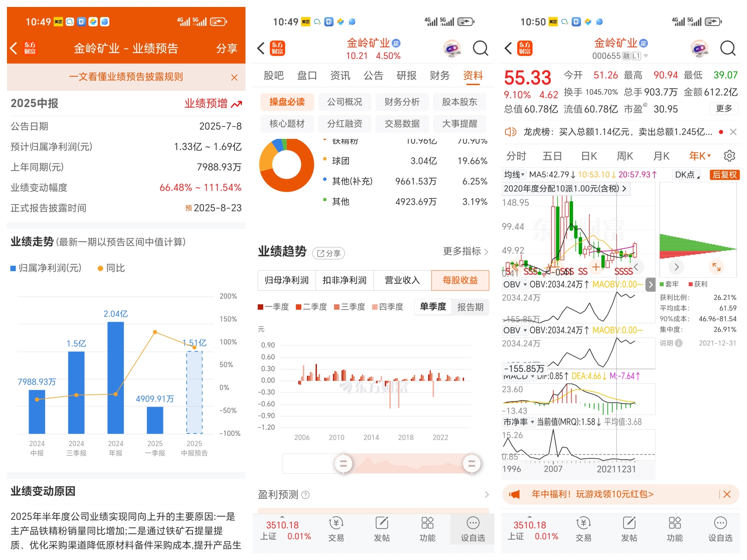
Task: Open the MACD indicator dropdown
Action: 519,376
